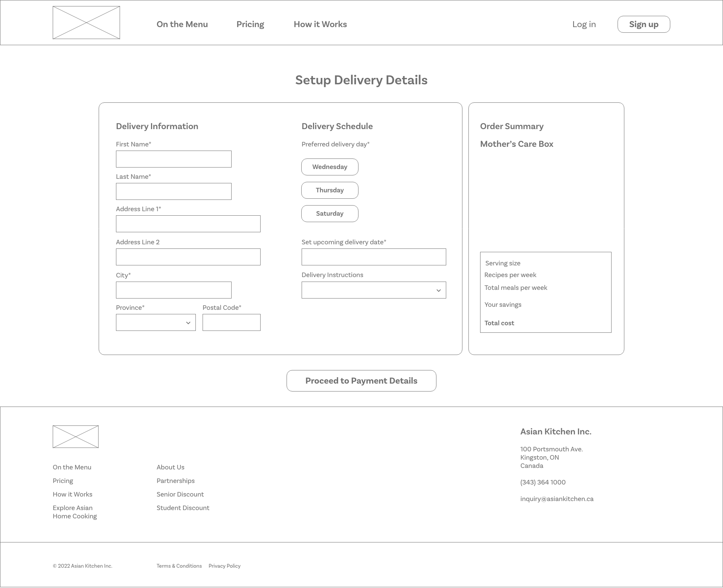Screen dimensions: 723x588
Task: Click the header logo placeholder image
Action: pyautogui.click(x=86, y=23)
